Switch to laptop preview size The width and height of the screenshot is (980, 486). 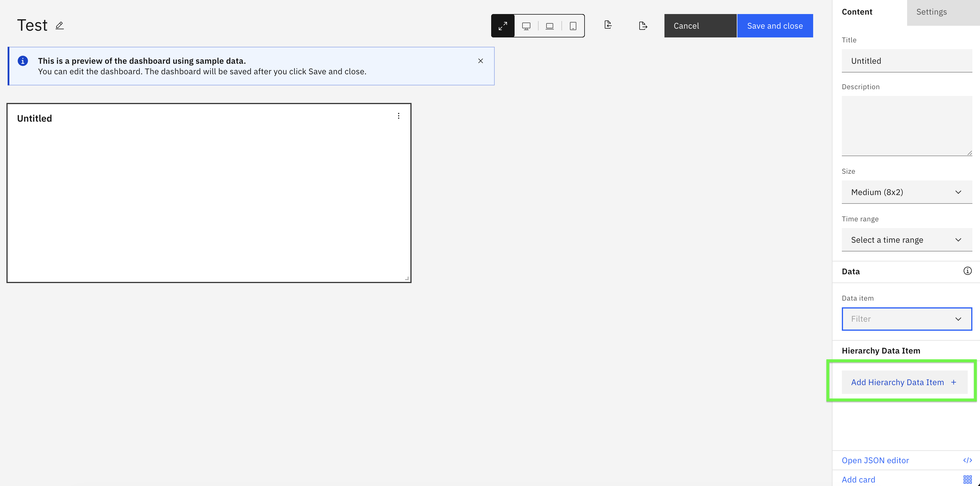click(x=550, y=26)
